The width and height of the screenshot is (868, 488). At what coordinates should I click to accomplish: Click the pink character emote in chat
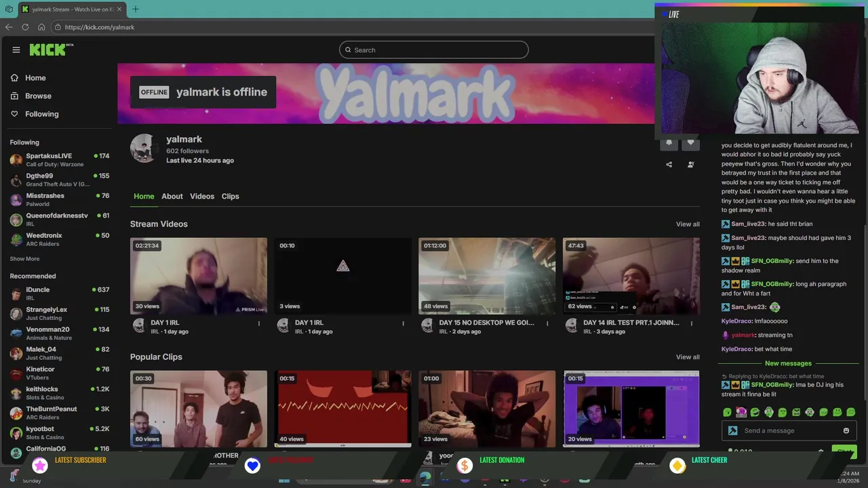741,412
